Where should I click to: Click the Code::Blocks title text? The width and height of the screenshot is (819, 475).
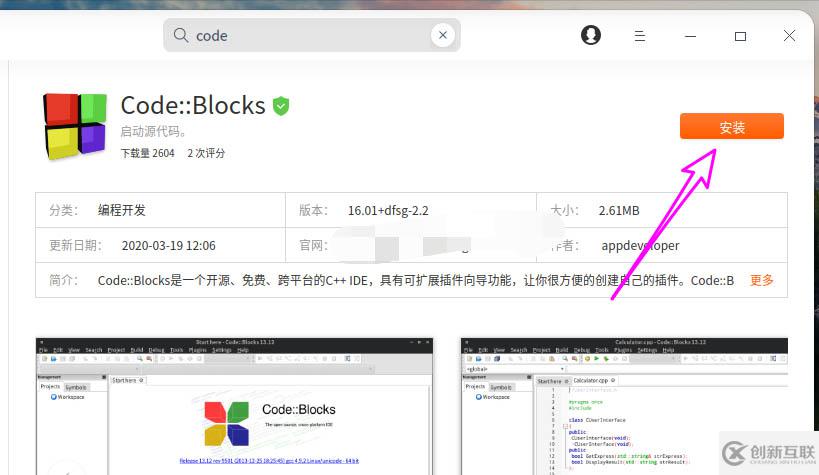click(193, 106)
